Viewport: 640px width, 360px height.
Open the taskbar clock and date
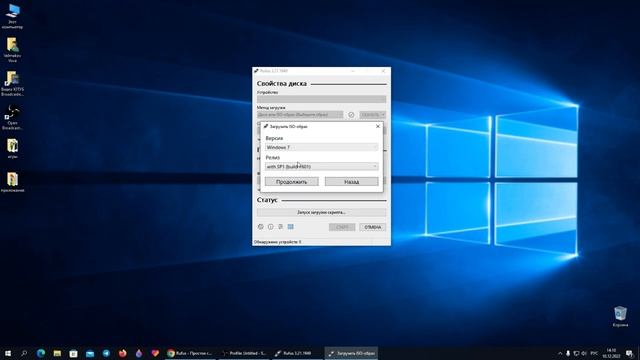[x=611, y=353]
